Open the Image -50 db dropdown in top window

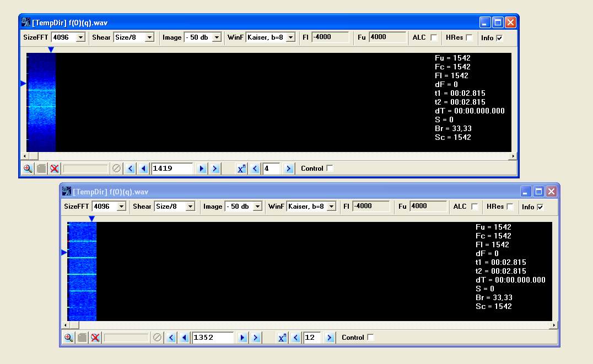pos(217,37)
